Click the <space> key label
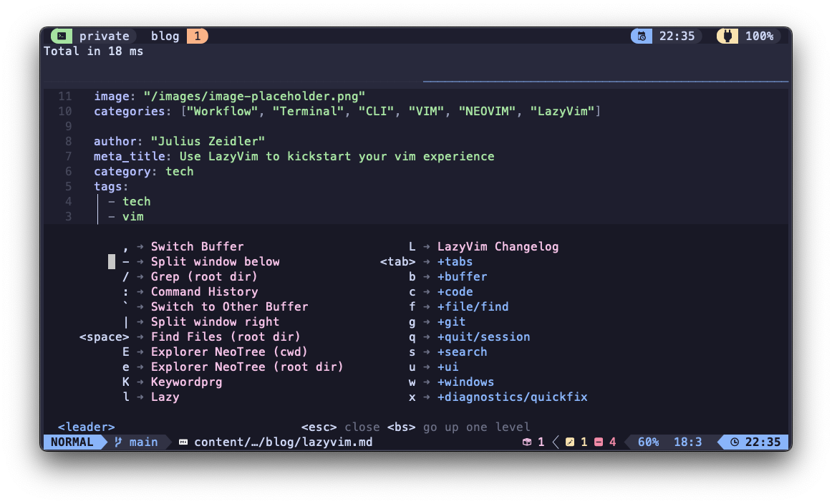The width and height of the screenshot is (832, 504). tap(104, 337)
